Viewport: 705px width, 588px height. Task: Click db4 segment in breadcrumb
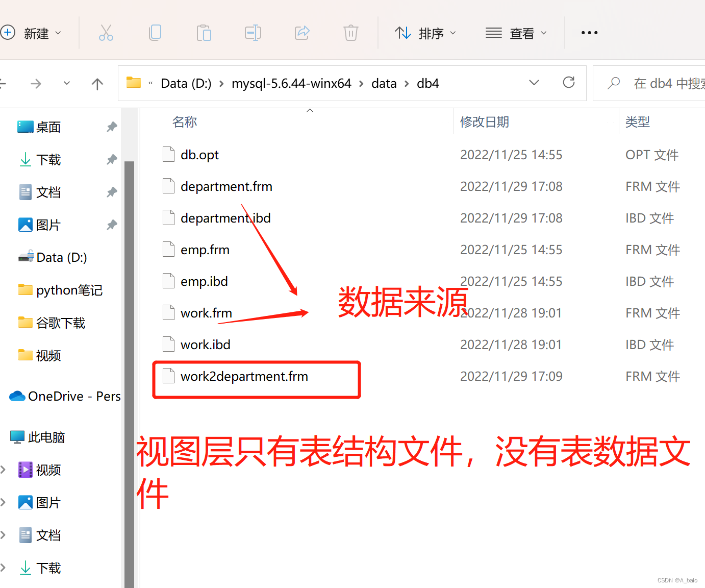click(427, 83)
